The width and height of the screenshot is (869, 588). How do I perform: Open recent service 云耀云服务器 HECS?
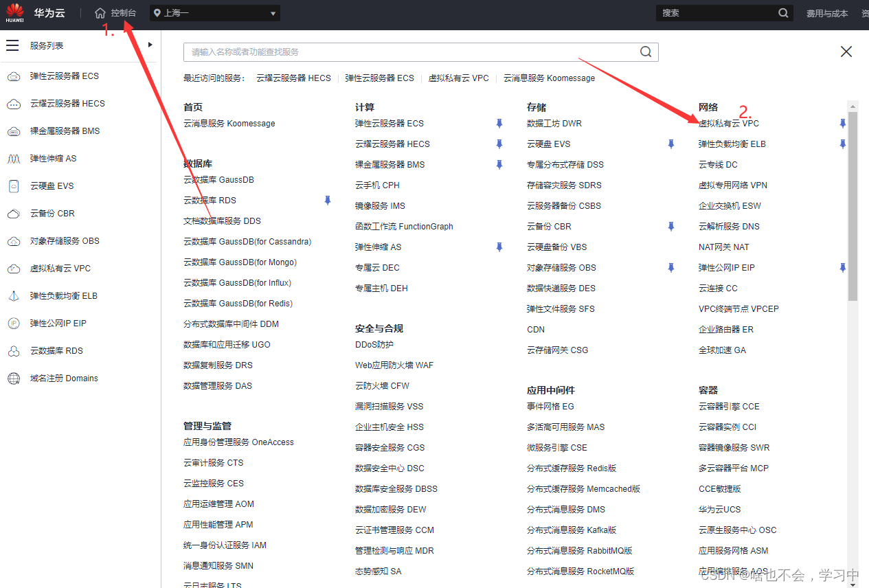tap(293, 78)
